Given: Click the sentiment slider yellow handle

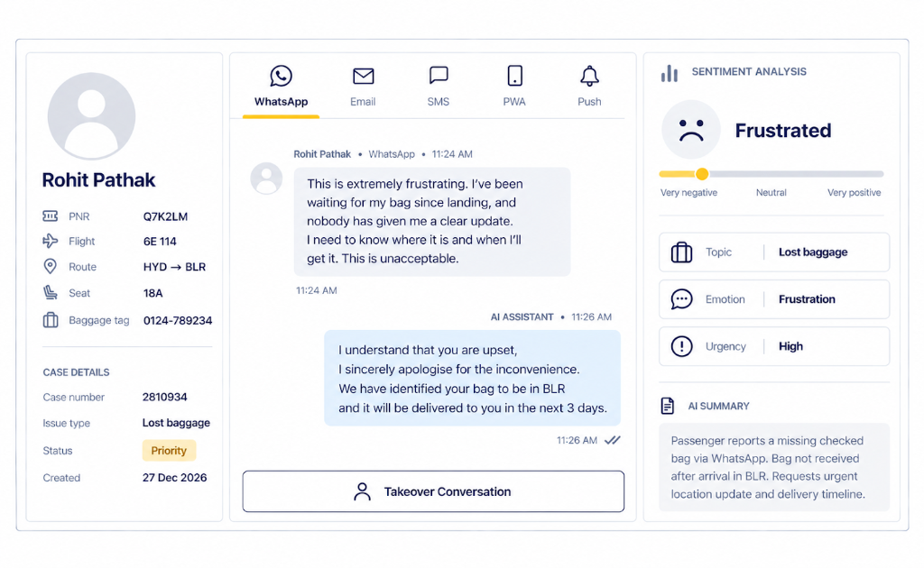Looking at the screenshot, I should tap(701, 174).
